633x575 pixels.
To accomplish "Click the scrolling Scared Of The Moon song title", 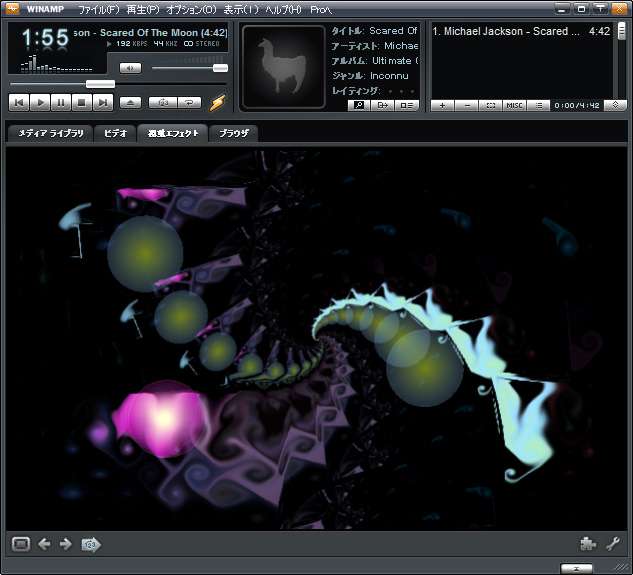I will point(151,33).
